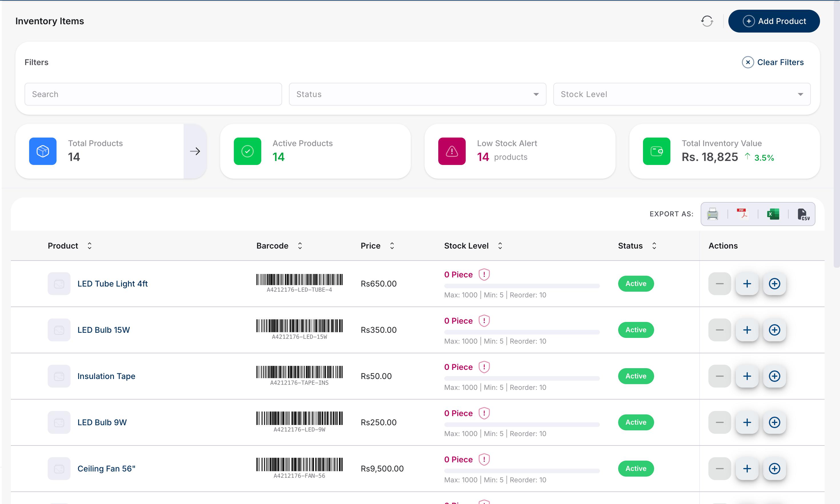Export the inventory as CSV
Viewport: 840px width, 504px height.
click(x=803, y=214)
